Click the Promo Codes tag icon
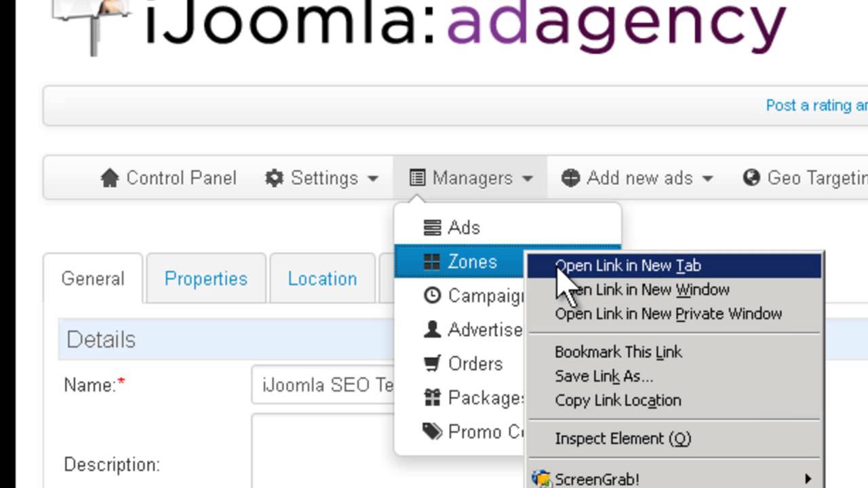 (x=432, y=432)
